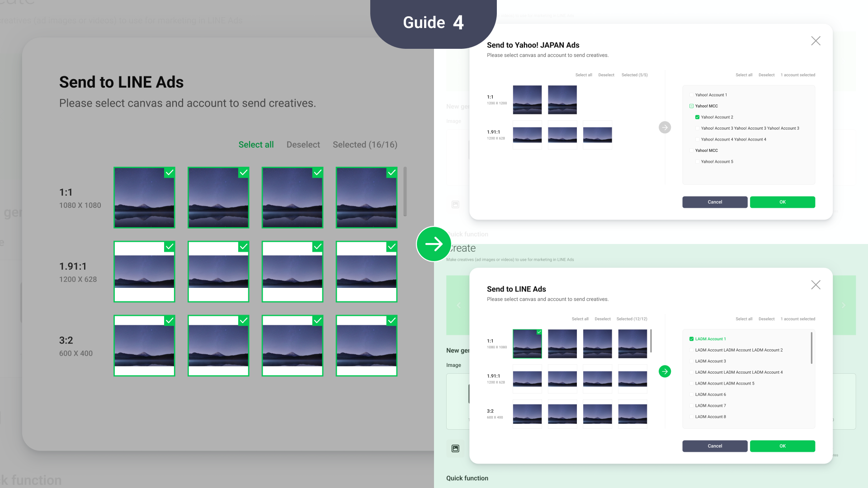The height and width of the screenshot is (488, 868).
Task: Click the faded image icon left of the Yahoo! dialog
Action: coord(455,205)
